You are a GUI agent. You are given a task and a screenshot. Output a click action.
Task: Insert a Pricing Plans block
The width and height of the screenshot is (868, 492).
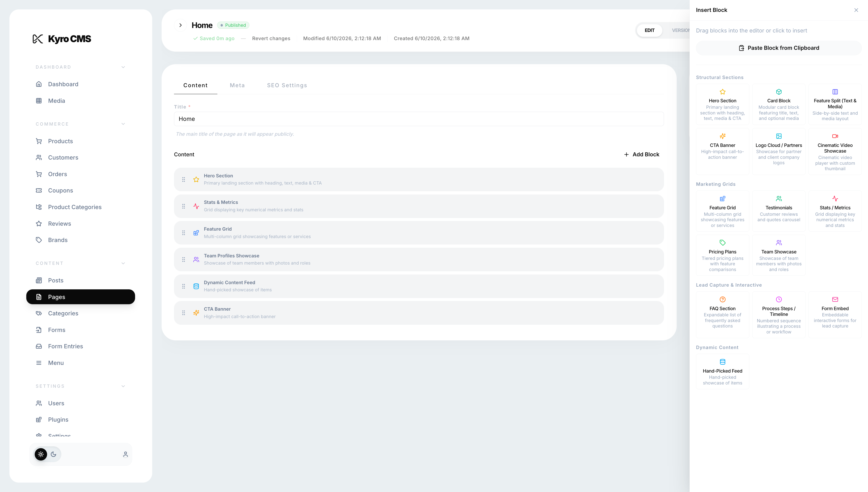pyautogui.click(x=722, y=255)
